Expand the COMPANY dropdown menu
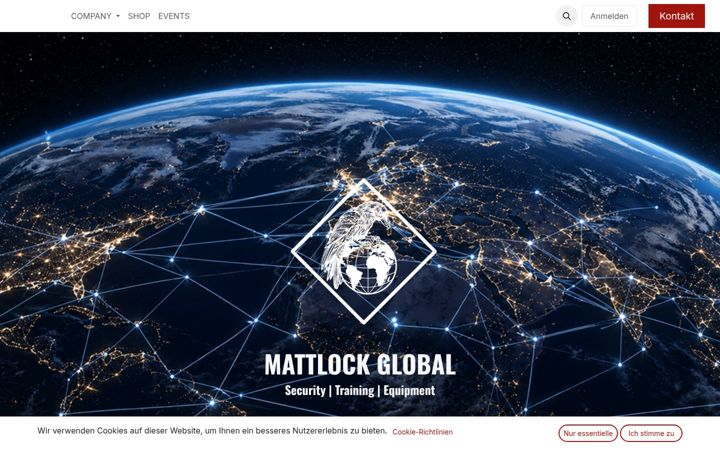This screenshot has width=720, height=450. coord(95,16)
